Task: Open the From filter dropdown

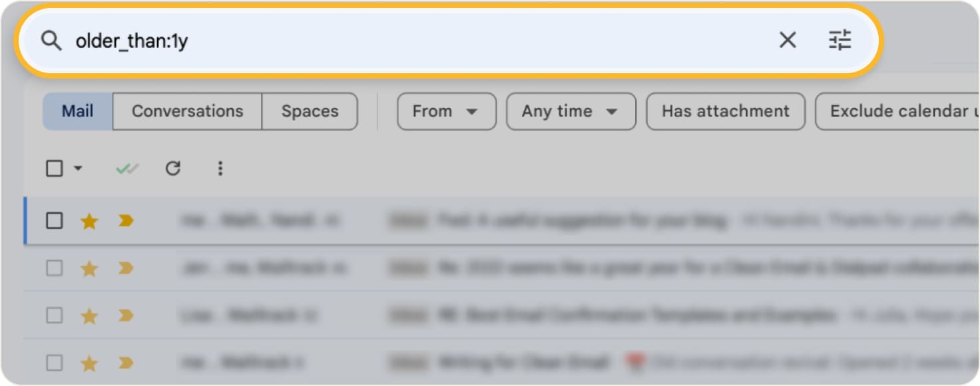Action: (445, 111)
